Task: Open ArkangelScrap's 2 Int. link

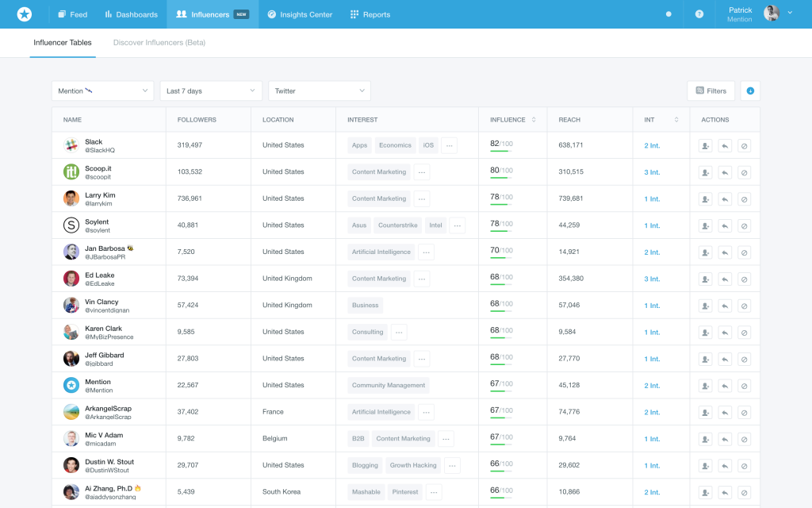Action: (x=652, y=412)
